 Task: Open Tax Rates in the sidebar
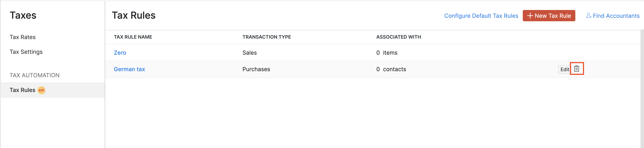(x=23, y=37)
